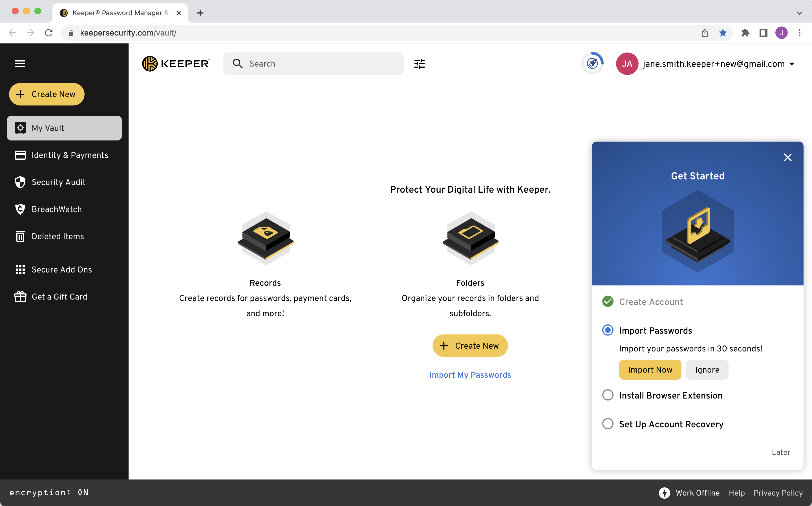This screenshot has width=812, height=506.
Task: Select the Import Passwords radio option
Action: click(x=608, y=330)
